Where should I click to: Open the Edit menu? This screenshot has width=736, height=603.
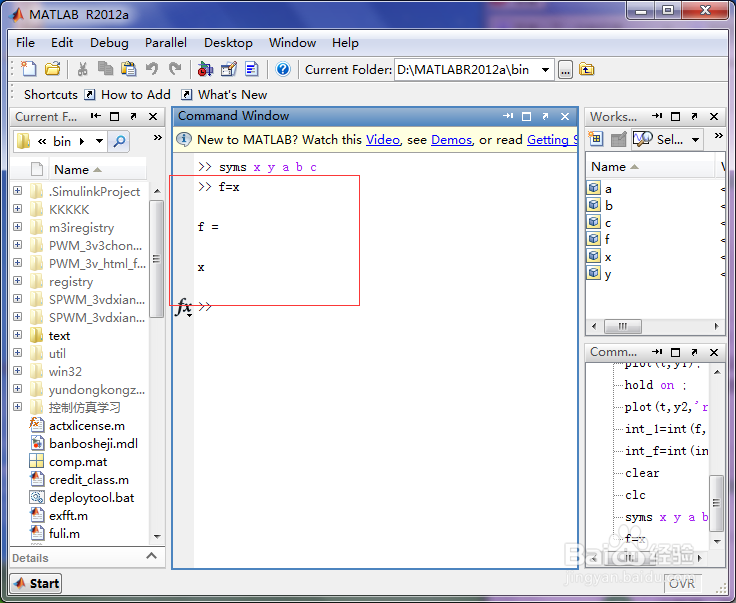(x=62, y=43)
